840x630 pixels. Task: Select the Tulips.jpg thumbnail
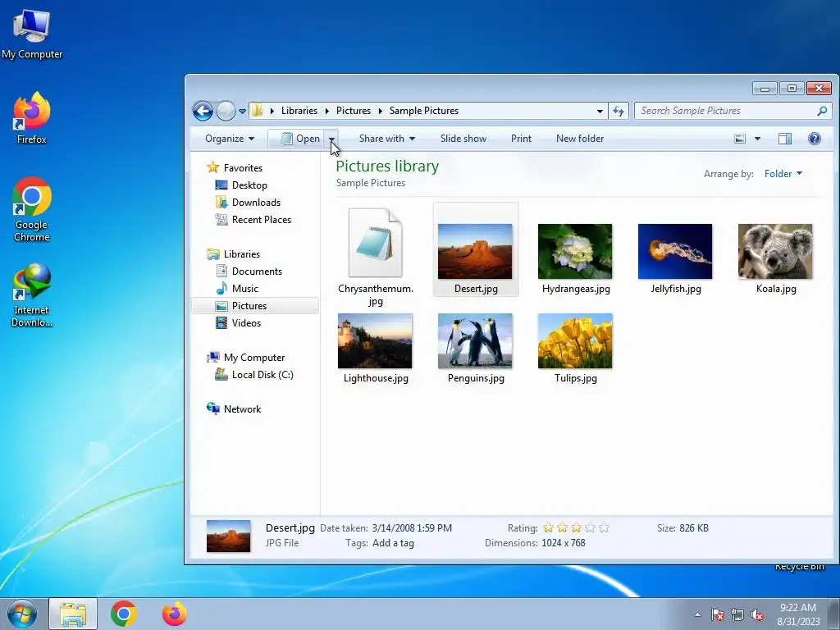coord(575,340)
